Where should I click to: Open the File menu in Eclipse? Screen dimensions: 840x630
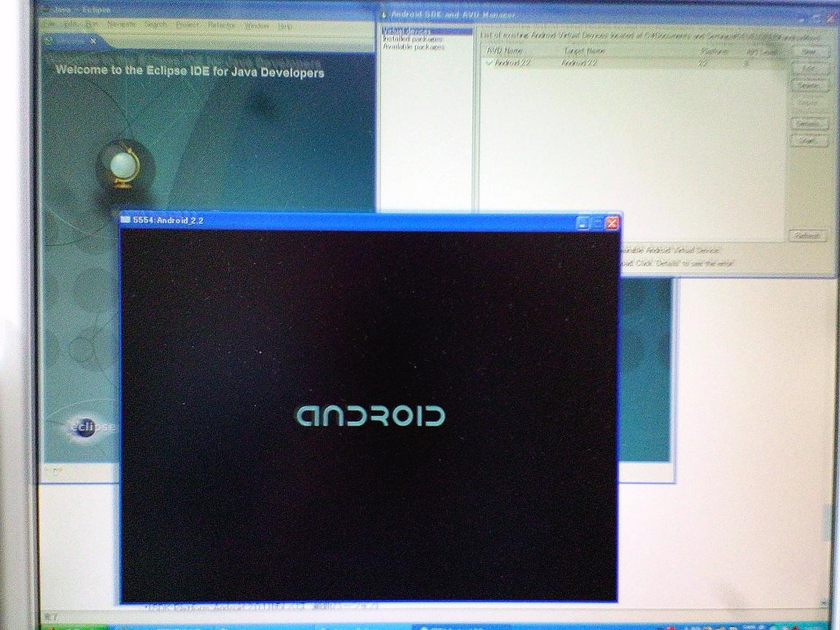point(50,25)
